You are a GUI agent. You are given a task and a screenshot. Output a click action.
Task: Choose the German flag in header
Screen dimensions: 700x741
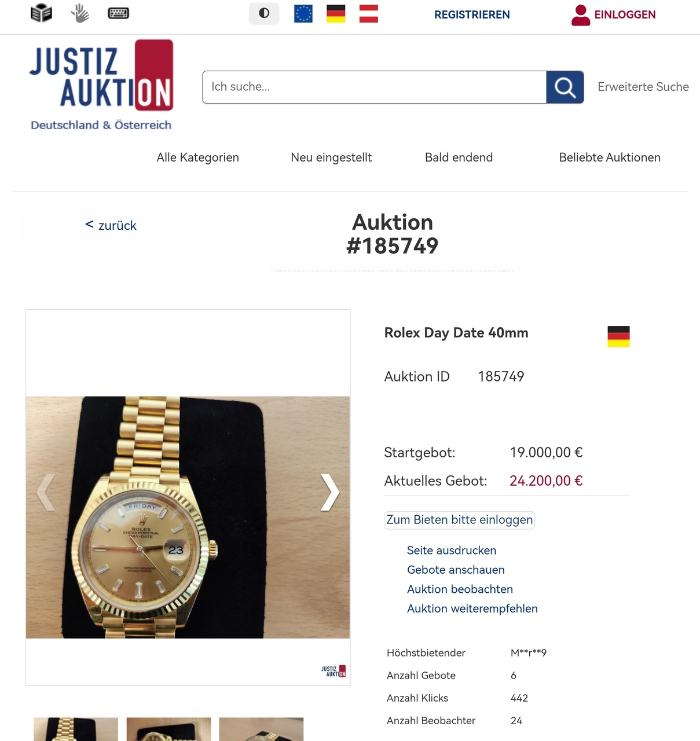[x=336, y=13]
